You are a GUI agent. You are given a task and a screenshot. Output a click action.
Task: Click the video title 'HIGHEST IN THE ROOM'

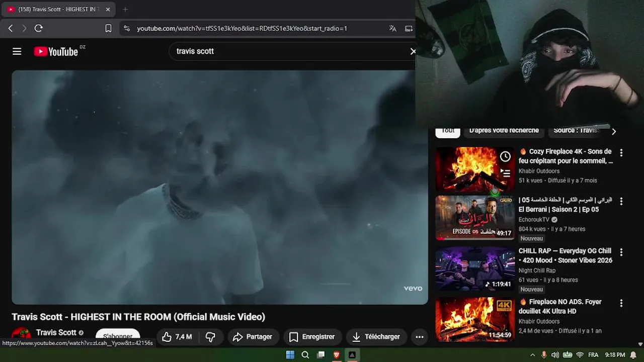(x=138, y=317)
